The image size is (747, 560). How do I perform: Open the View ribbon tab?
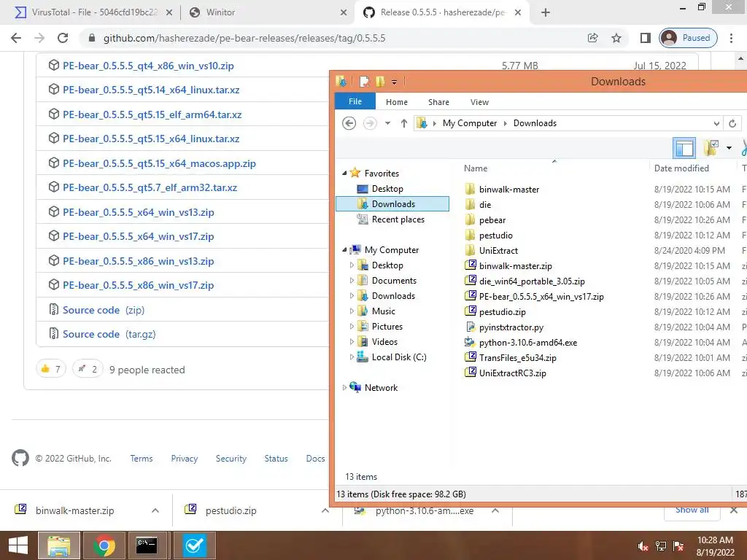[479, 102]
